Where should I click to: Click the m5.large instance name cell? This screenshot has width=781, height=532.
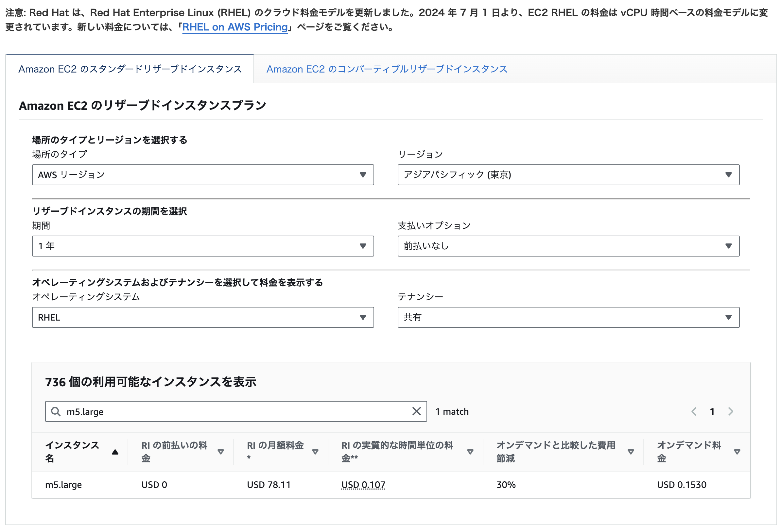click(x=63, y=485)
